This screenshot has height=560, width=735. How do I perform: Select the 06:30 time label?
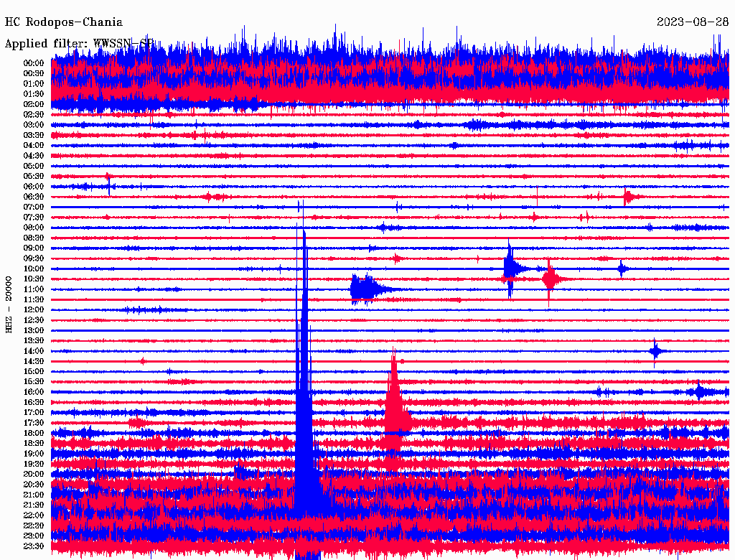pos(34,197)
